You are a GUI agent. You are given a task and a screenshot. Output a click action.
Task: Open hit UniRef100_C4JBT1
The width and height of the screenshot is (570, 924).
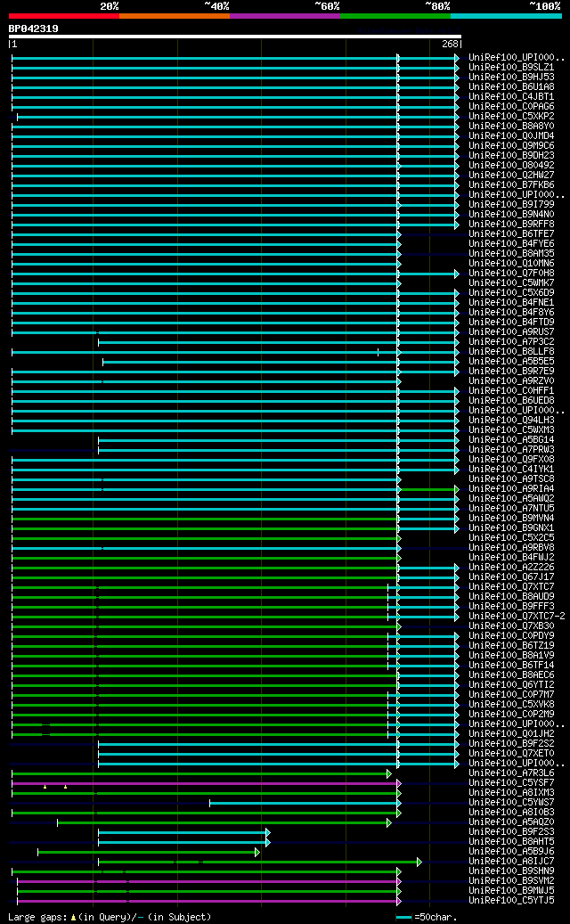point(511,96)
